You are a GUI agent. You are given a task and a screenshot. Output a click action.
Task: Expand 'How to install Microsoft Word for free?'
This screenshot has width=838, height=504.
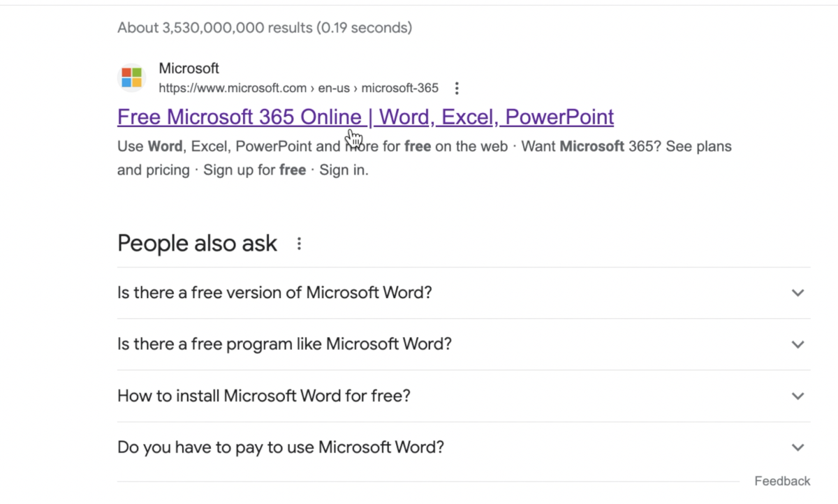pos(797,395)
